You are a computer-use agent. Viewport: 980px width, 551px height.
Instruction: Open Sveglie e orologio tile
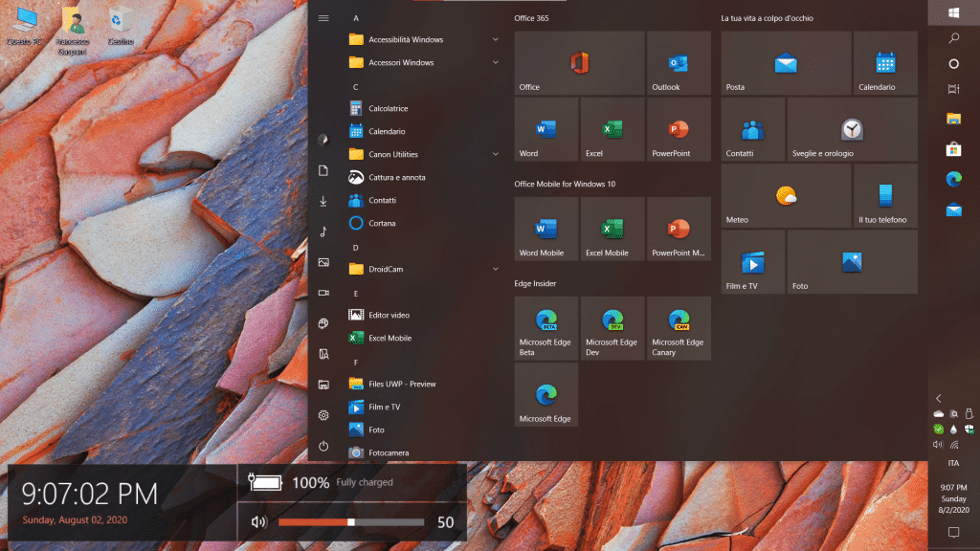(x=852, y=130)
